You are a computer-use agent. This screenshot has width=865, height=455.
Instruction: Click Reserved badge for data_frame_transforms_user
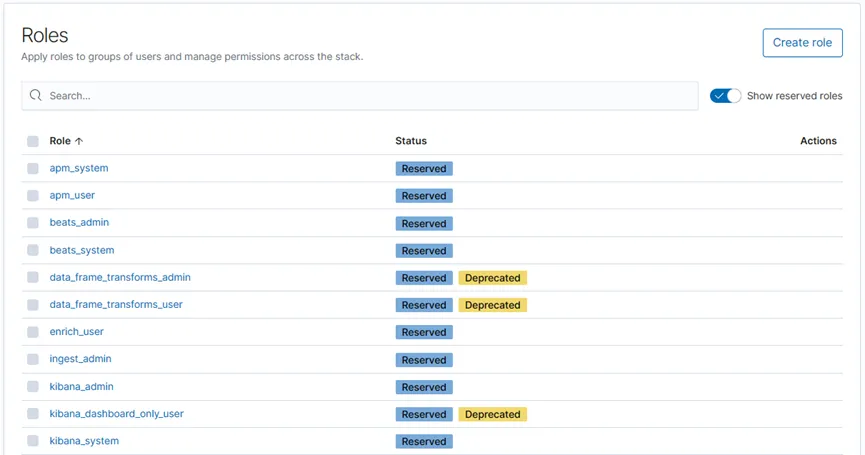[x=424, y=305]
